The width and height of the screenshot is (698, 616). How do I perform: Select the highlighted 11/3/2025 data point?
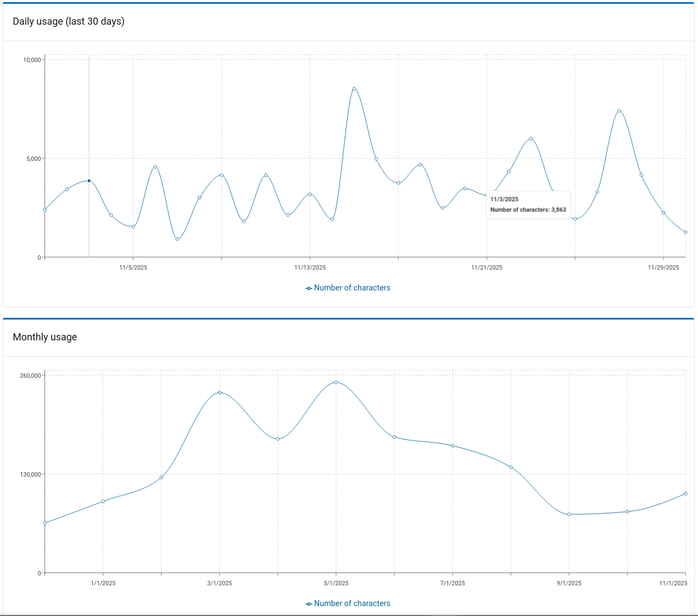coord(89,181)
